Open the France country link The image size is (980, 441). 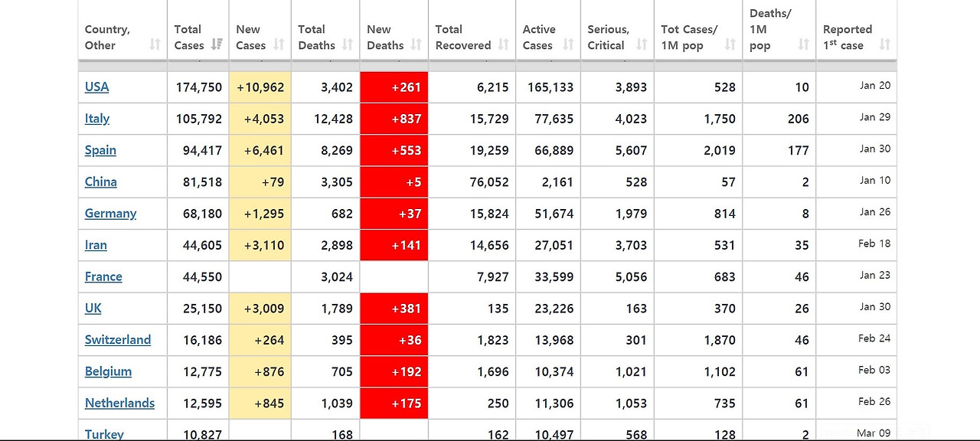(103, 276)
